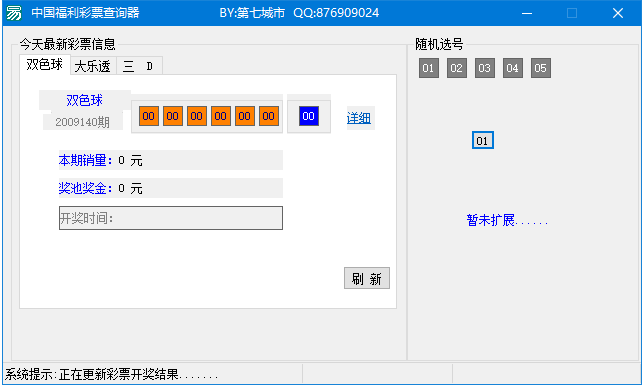Minimize the lottery query window
This screenshot has width=644, height=387.
pyautogui.click(x=527, y=13)
